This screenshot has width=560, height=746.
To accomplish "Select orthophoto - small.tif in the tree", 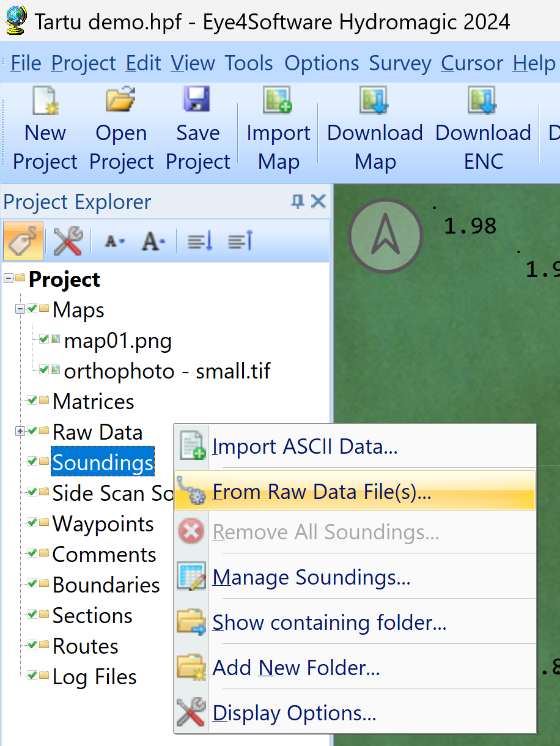I will pyautogui.click(x=167, y=371).
